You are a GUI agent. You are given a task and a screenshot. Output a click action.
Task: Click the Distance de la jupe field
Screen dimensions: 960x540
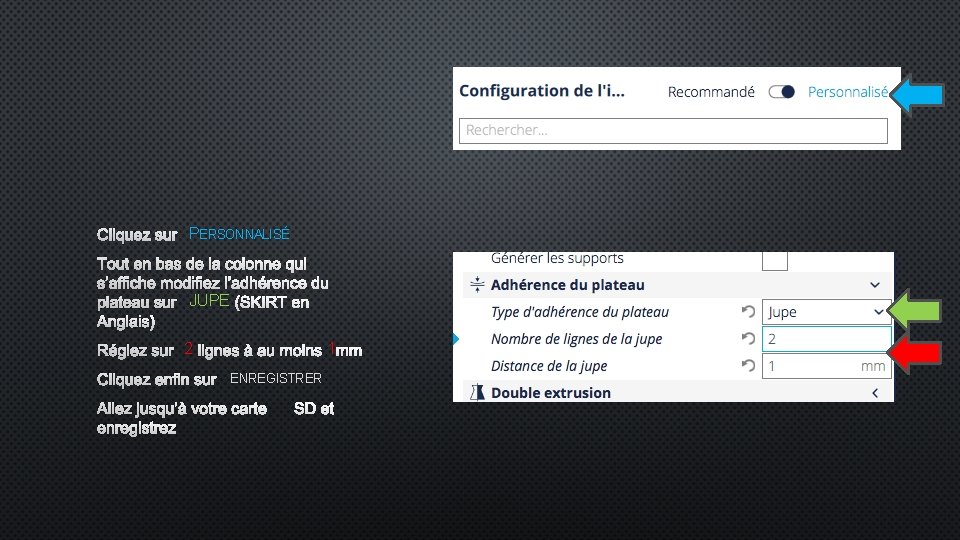(826, 366)
